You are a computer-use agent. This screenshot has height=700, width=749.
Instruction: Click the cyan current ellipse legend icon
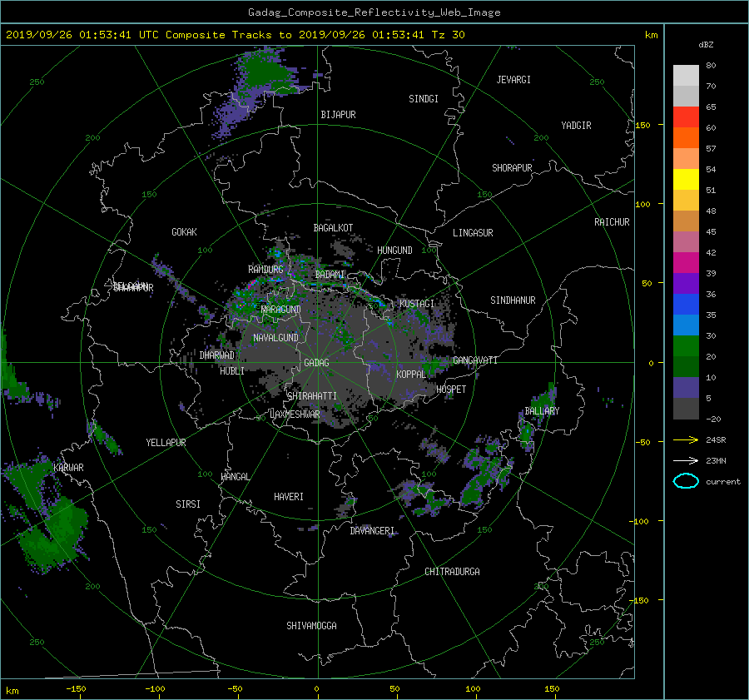(x=686, y=481)
